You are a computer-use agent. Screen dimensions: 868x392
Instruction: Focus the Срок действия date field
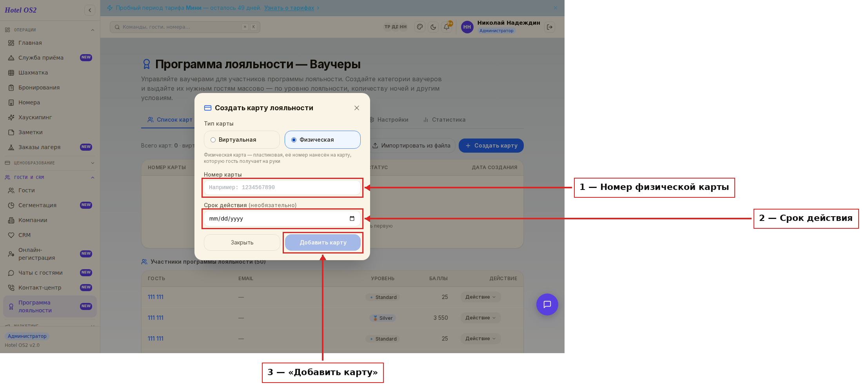[x=282, y=219]
